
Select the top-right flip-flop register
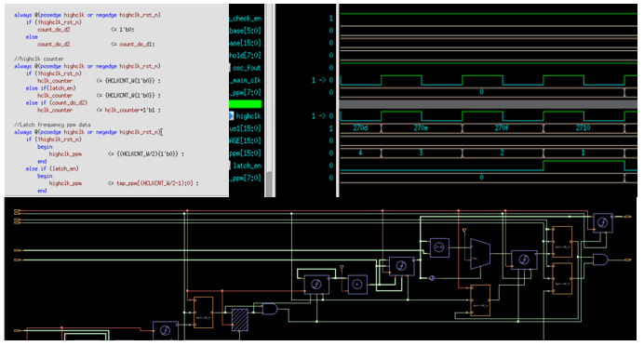[602, 223]
